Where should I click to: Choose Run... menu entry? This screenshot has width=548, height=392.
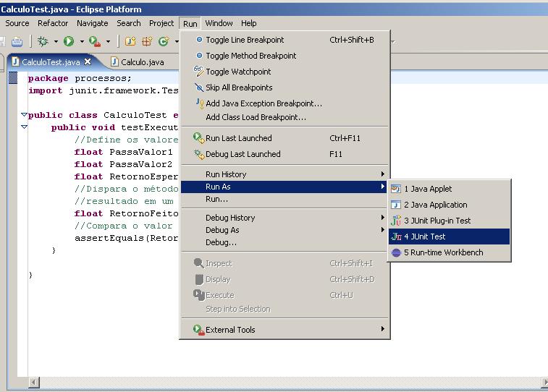pos(284,200)
